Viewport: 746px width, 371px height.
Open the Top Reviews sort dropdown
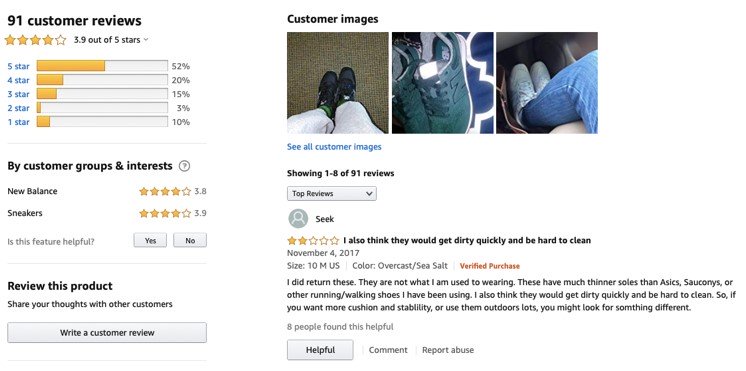coord(332,194)
